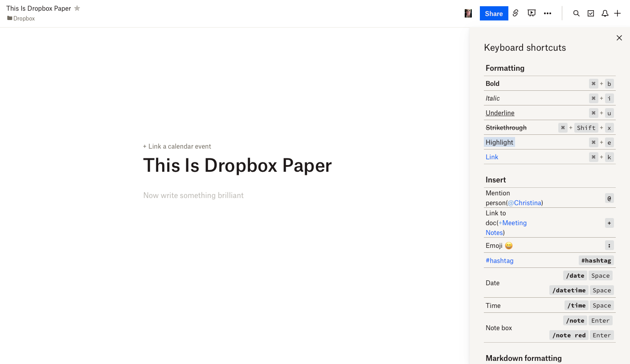
Task: Click the #hashtag link
Action: point(499,260)
